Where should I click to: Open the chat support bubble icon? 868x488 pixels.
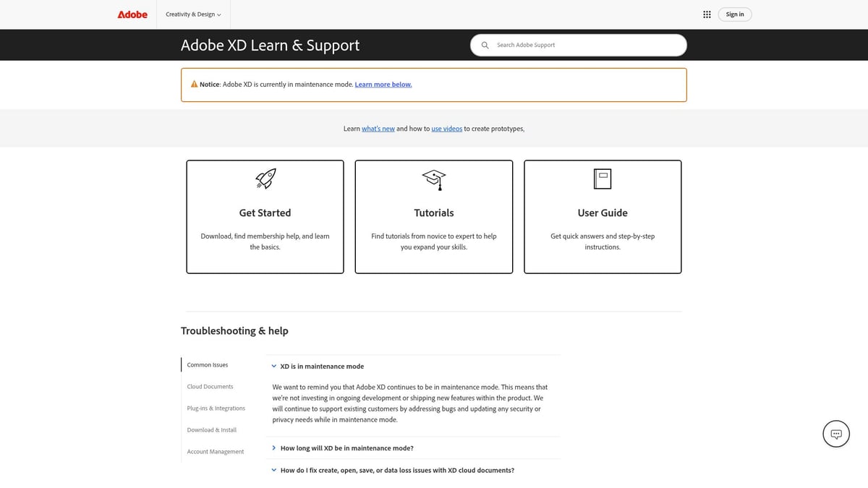pyautogui.click(x=835, y=433)
